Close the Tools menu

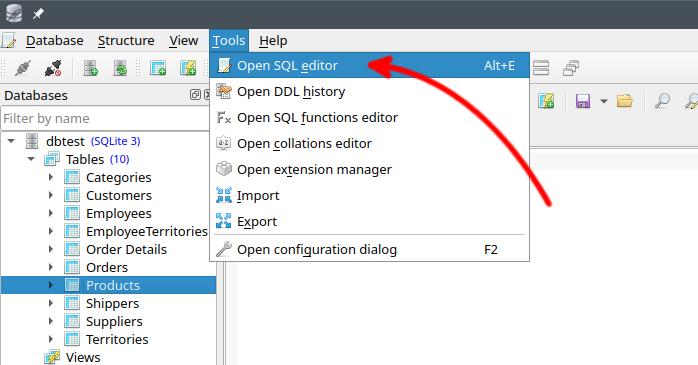coord(229,41)
